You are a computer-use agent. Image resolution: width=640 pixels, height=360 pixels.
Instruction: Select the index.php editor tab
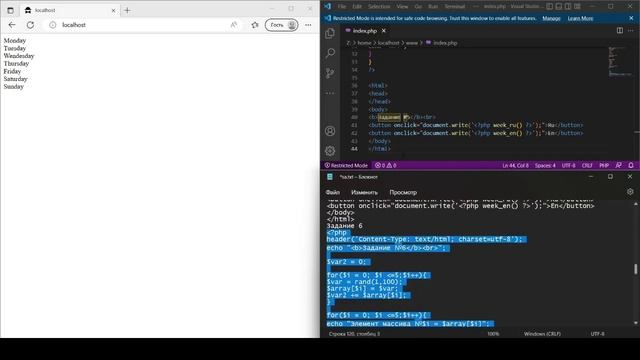point(364,31)
